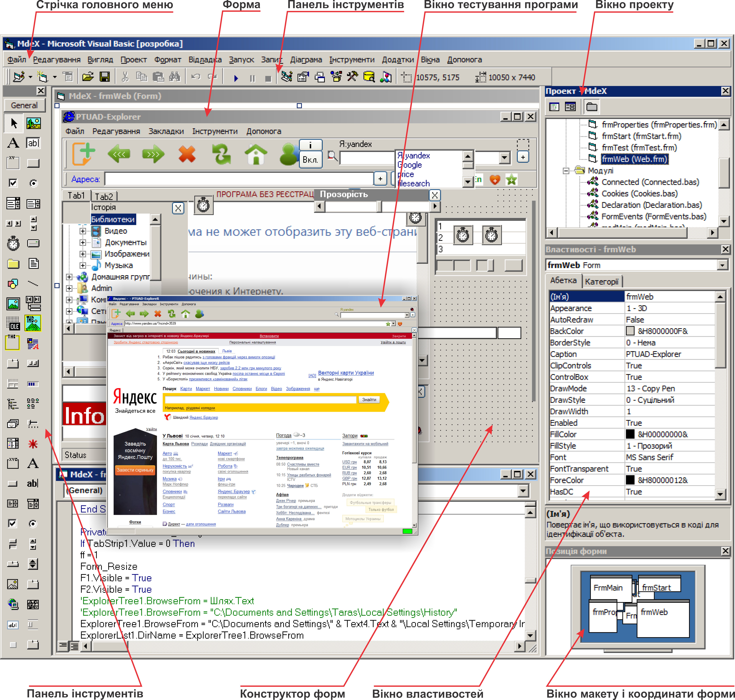735x700 pixels.
Task: Toggle the Вкл. button on the form
Action: point(311,160)
